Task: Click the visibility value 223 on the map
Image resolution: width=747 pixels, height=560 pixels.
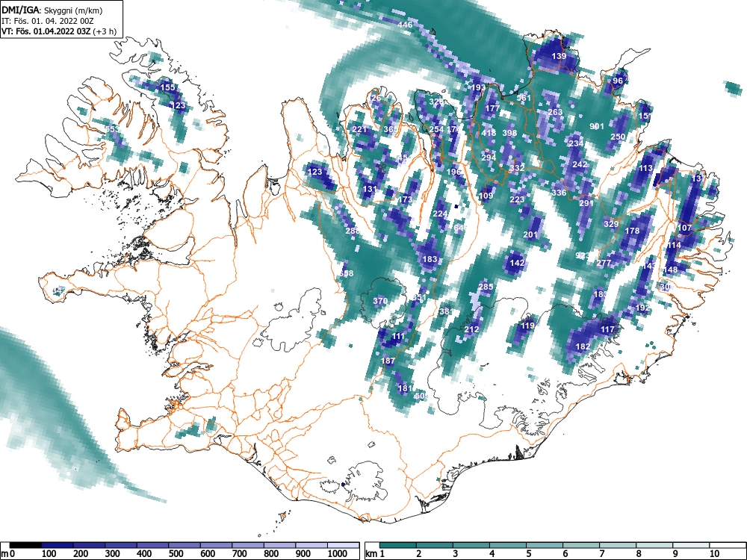Action: pyautogui.click(x=517, y=199)
